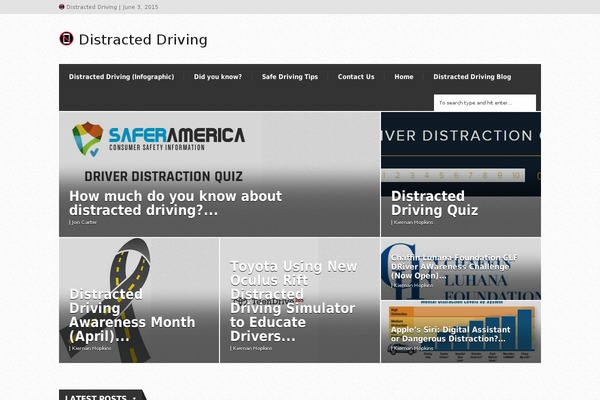Click the Distracted Driving logo icon in header
This screenshot has height=400, width=600.
click(x=66, y=39)
